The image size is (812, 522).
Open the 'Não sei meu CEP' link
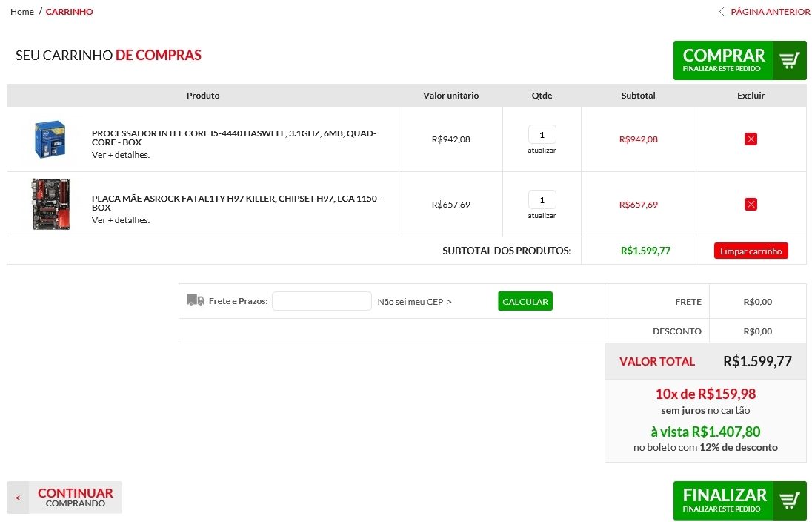pyautogui.click(x=414, y=302)
